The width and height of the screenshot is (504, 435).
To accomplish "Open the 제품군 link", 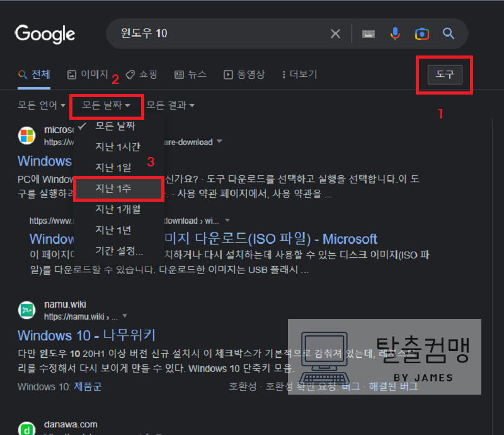I will pos(88,386).
